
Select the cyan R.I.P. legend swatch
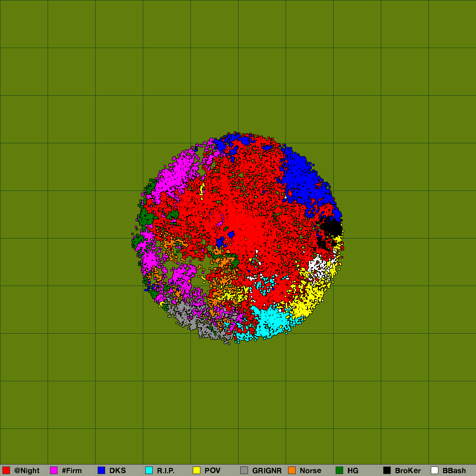(x=149, y=470)
